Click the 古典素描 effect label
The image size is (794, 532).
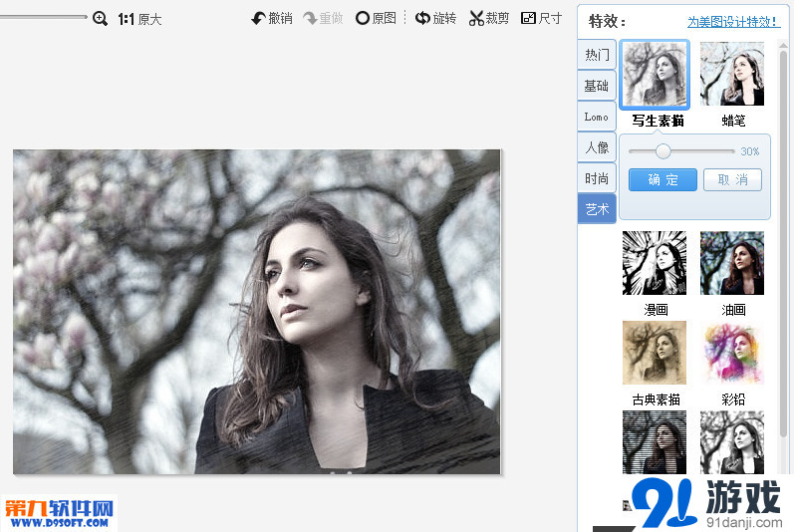coord(656,399)
